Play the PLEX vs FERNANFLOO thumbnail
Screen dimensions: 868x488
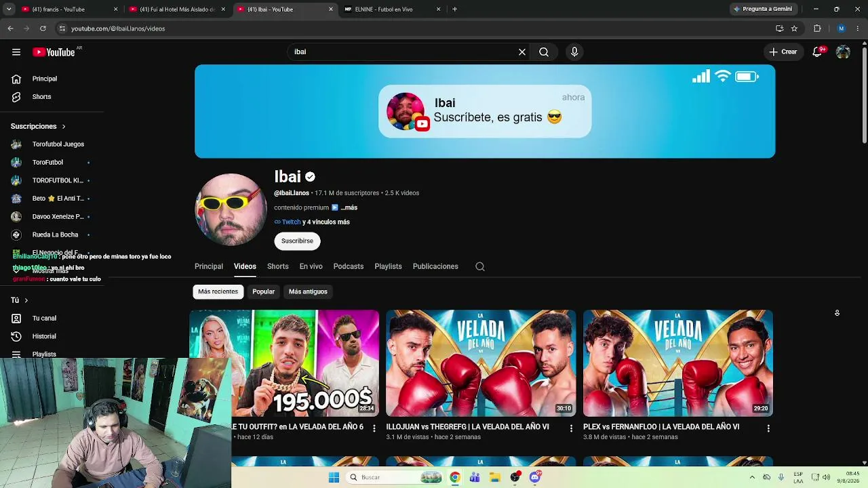click(678, 363)
